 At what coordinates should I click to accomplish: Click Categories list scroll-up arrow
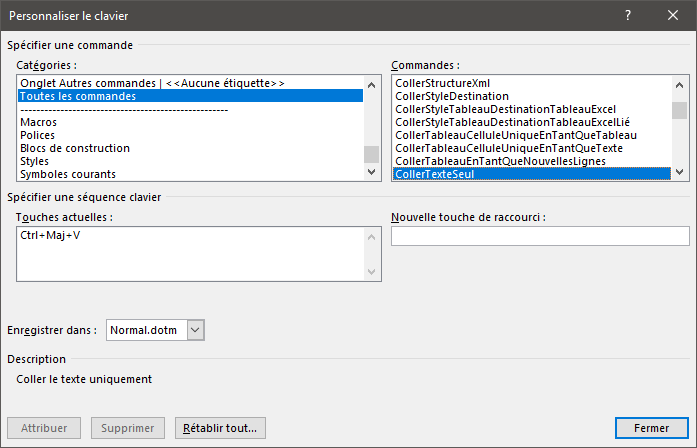tap(372, 85)
